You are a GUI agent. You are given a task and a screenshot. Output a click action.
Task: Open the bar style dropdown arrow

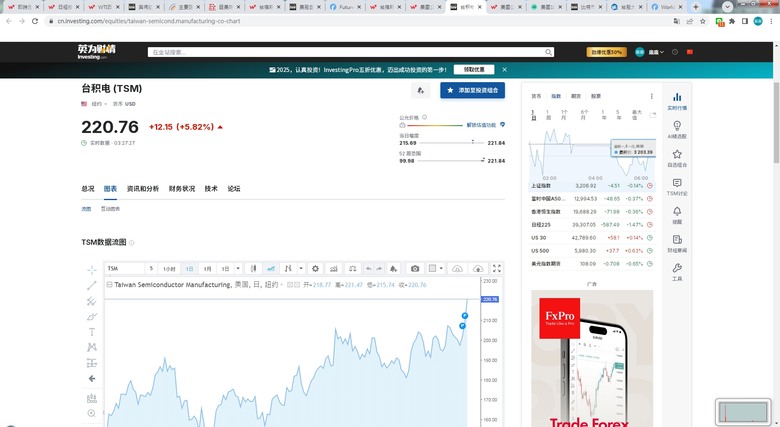coord(301,269)
